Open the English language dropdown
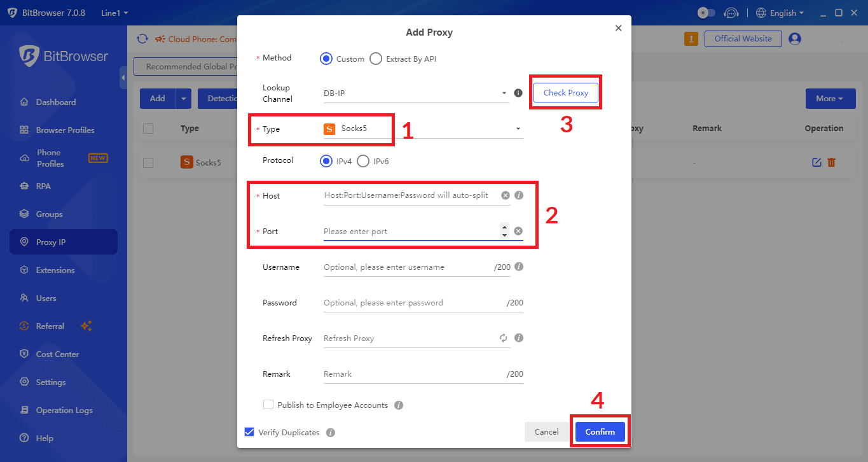 [x=780, y=13]
